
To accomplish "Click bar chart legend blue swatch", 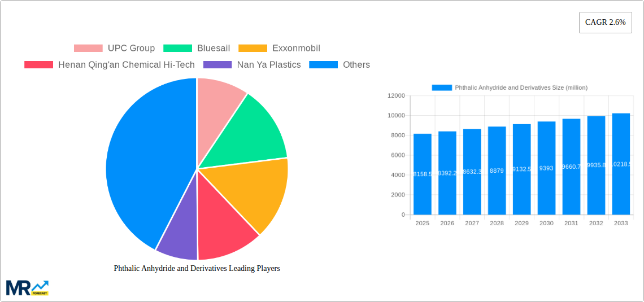I will (x=442, y=88).
